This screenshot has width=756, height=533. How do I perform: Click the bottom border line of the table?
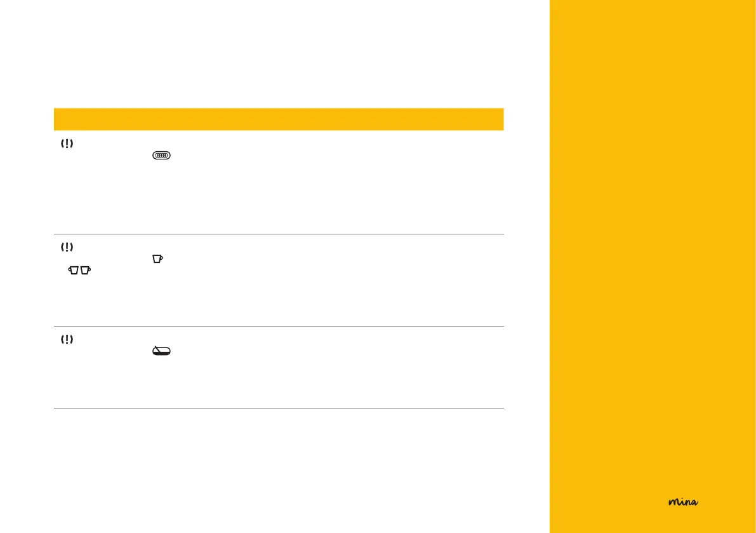[x=279, y=408]
